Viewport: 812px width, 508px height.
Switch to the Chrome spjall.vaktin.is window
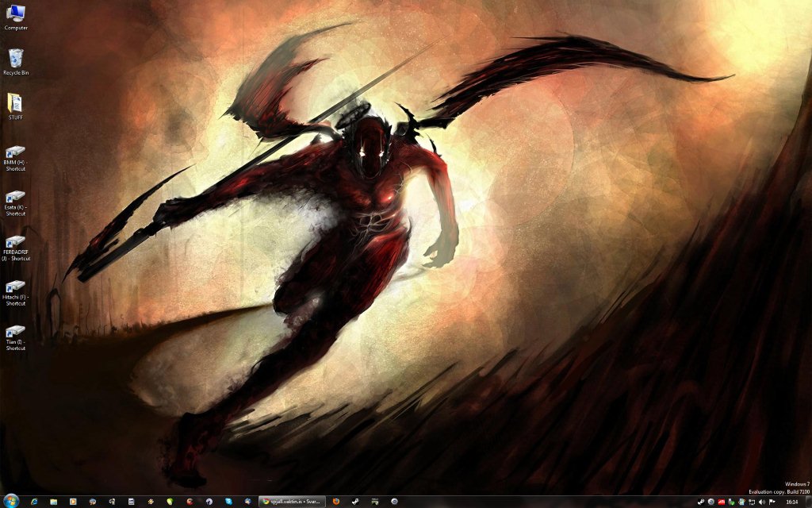pyautogui.click(x=292, y=502)
